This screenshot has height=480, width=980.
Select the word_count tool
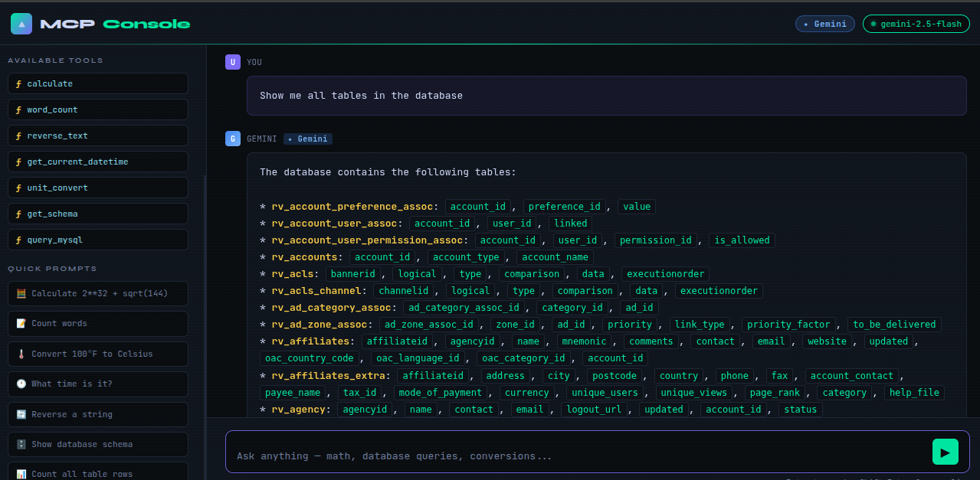(98, 109)
